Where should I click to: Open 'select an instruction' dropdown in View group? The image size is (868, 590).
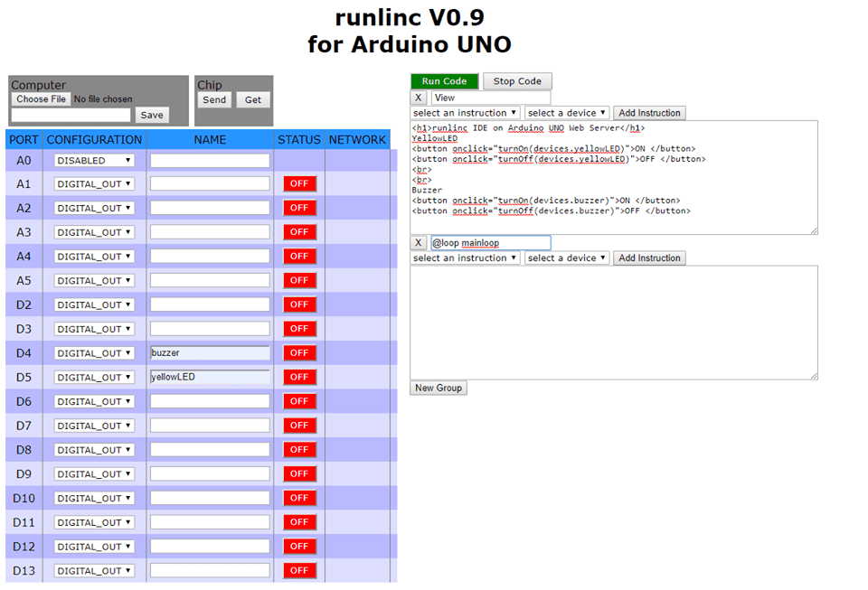click(x=465, y=113)
